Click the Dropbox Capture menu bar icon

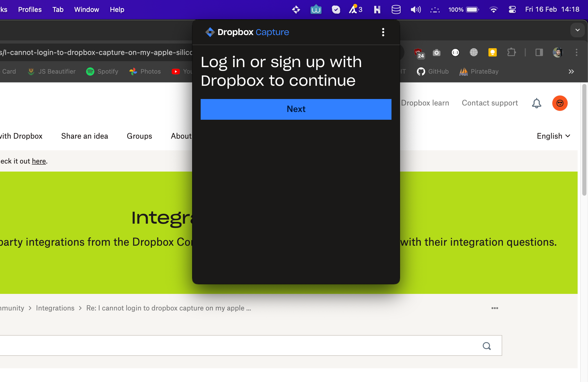pyautogui.click(x=296, y=10)
